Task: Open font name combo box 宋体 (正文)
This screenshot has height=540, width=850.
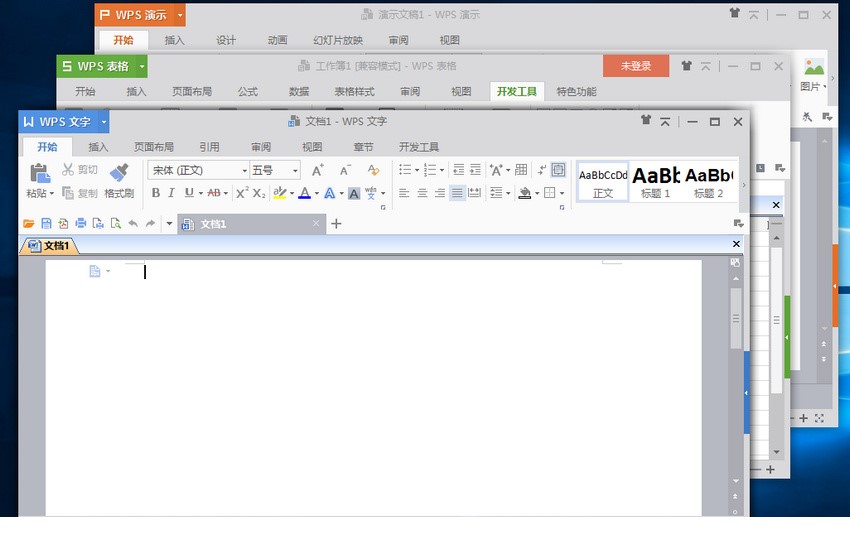Action: pos(198,170)
